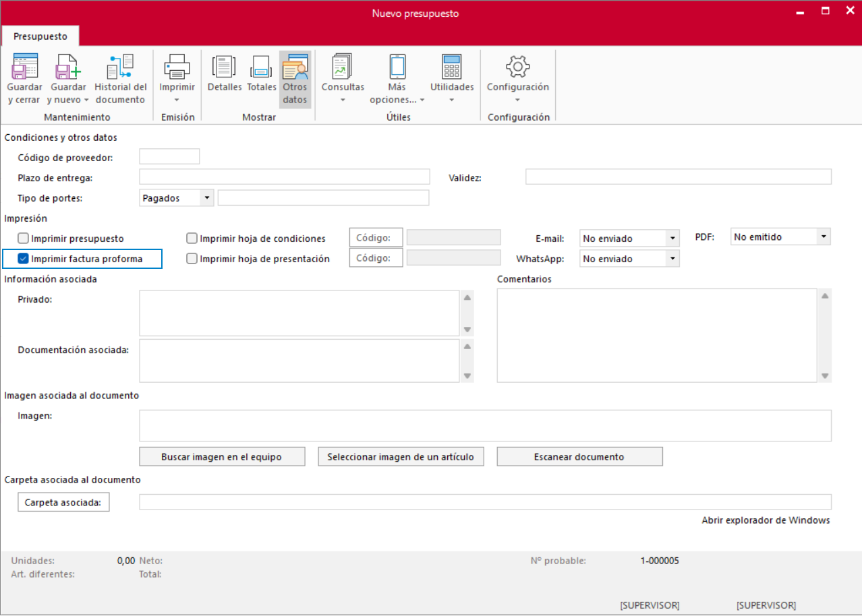The height and width of the screenshot is (616, 862).
Task: Click the Imagen path field
Action: pyautogui.click(x=485, y=425)
